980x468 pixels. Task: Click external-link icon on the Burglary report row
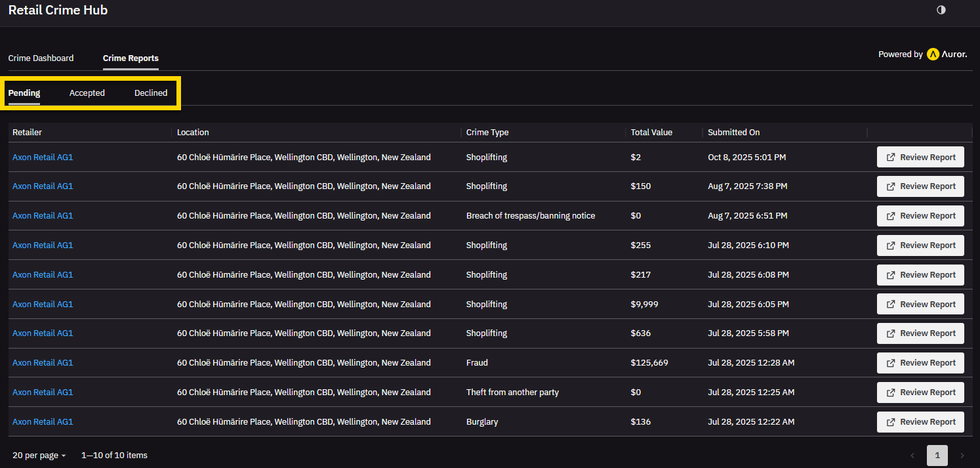(891, 422)
